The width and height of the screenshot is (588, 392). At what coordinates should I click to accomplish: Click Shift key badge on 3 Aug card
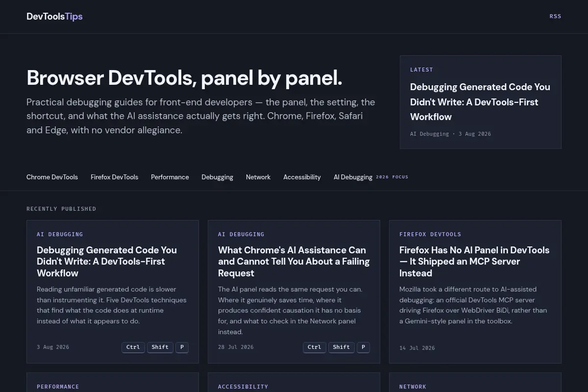160,347
